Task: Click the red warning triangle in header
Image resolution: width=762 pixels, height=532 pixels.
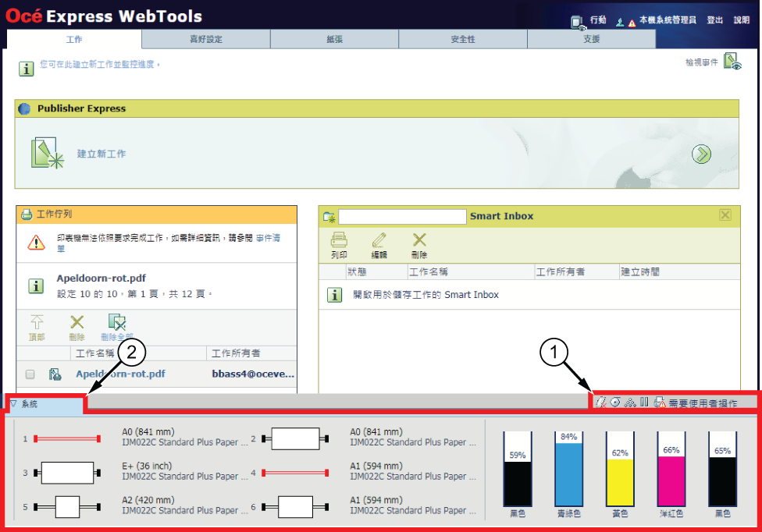Action: (x=632, y=23)
